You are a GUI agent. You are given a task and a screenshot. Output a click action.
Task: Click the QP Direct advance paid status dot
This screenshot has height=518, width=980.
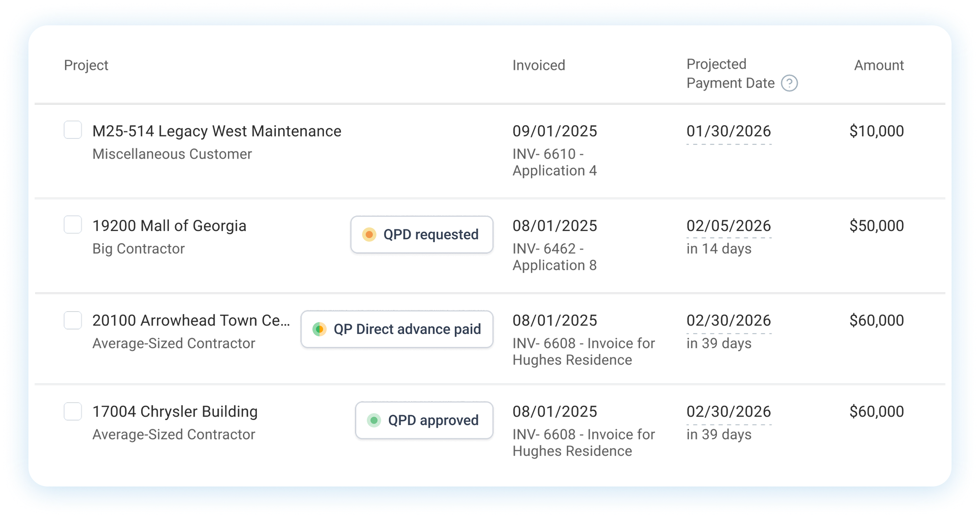coord(319,329)
